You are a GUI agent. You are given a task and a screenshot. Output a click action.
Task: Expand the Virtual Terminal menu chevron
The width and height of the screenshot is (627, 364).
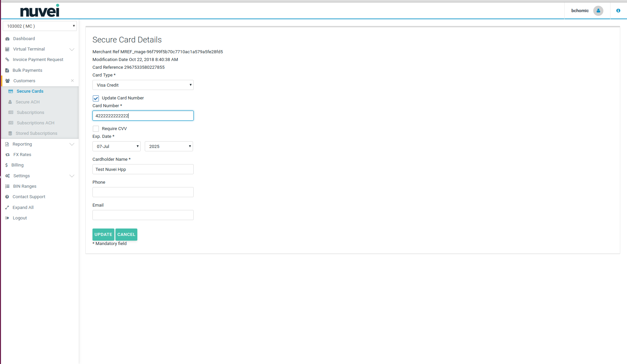click(72, 49)
